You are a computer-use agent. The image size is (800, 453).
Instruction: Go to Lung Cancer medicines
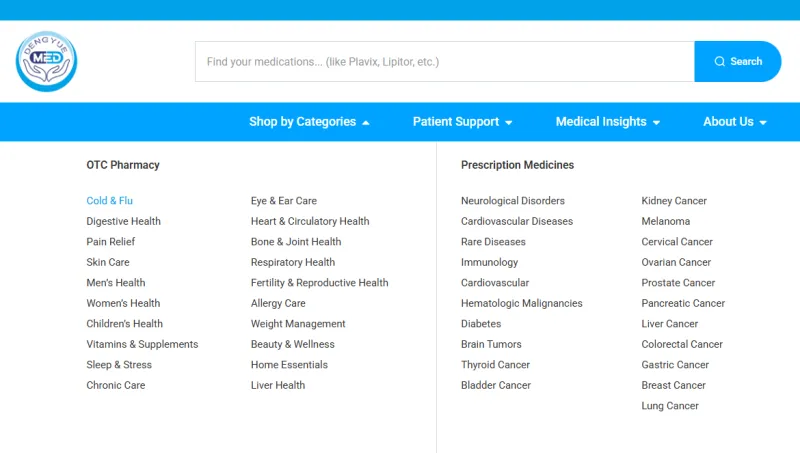pyautogui.click(x=670, y=406)
